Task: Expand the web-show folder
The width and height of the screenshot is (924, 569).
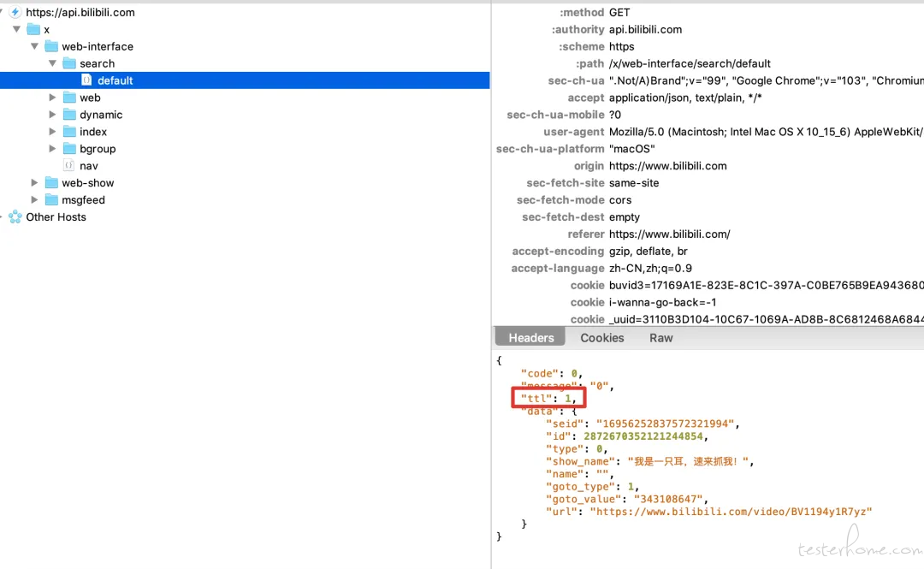Action: (x=34, y=183)
